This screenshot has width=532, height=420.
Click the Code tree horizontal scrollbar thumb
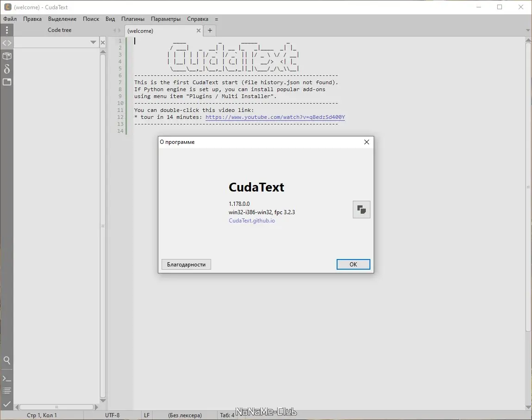coord(56,407)
